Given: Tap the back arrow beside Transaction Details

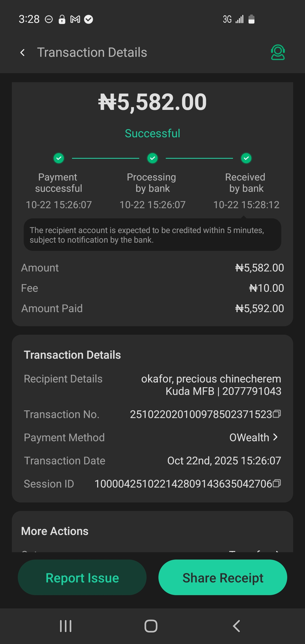Looking at the screenshot, I should 23,53.
